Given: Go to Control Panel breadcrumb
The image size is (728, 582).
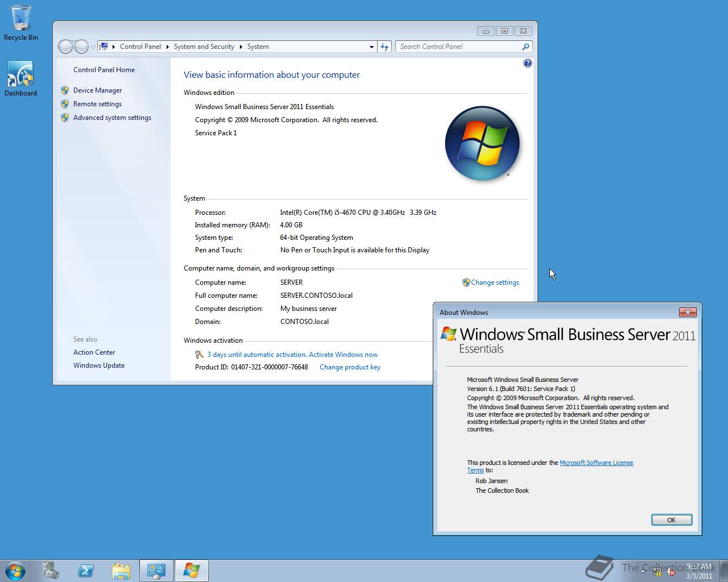Looking at the screenshot, I should point(140,47).
